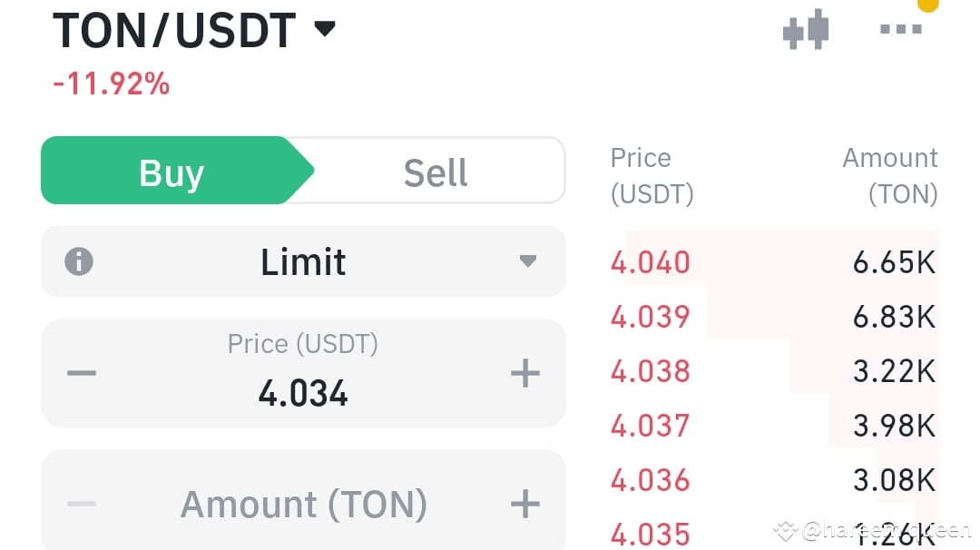Image resolution: width=980 pixels, height=550 pixels.
Task: Select the 4.039 ask price row
Action: (x=651, y=317)
